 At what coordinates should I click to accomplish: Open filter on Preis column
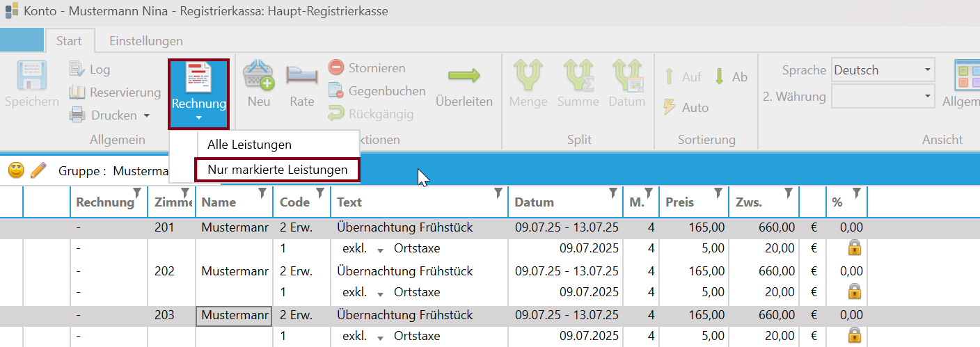(x=718, y=193)
